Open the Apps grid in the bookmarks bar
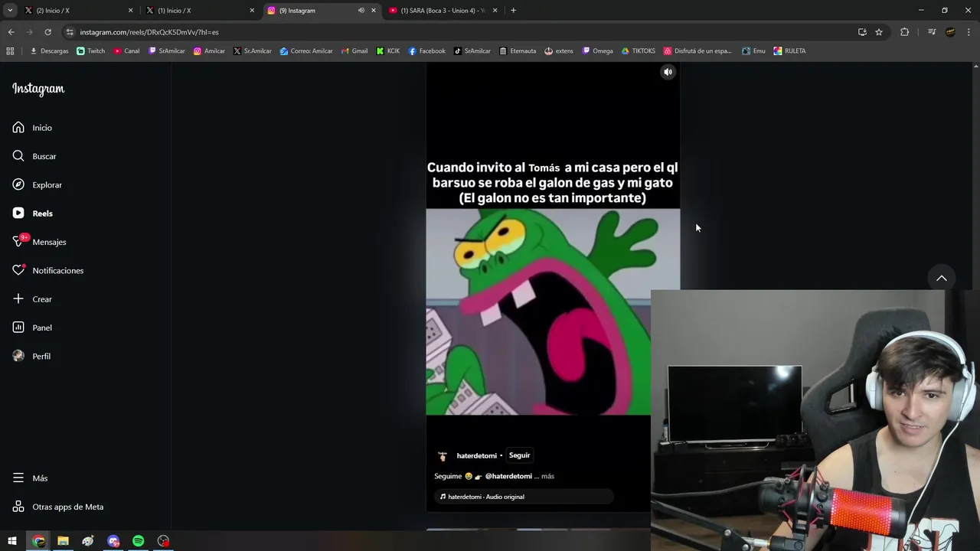The image size is (980, 551). tap(10, 51)
